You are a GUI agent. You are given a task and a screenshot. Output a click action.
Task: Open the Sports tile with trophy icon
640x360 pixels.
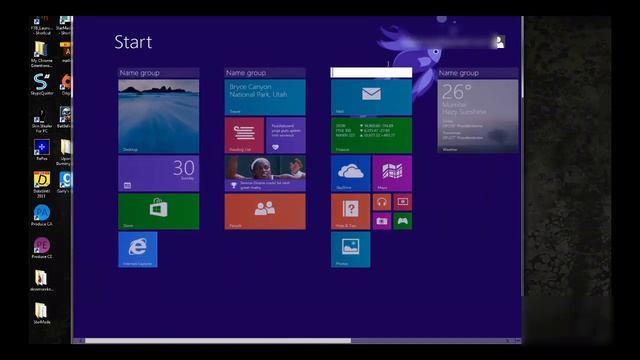pyautogui.click(x=265, y=173)
